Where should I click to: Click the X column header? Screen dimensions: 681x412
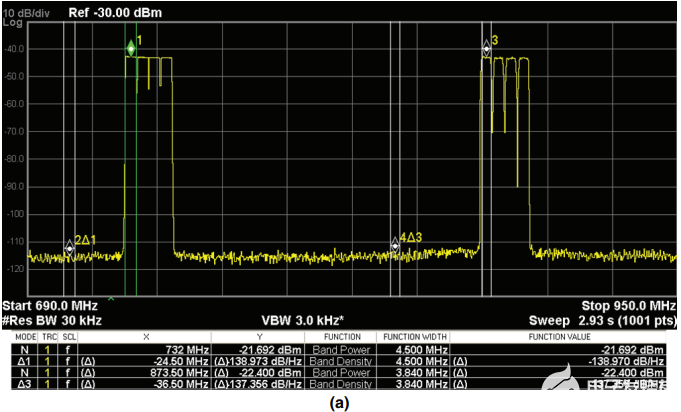[x=146, y=337]
